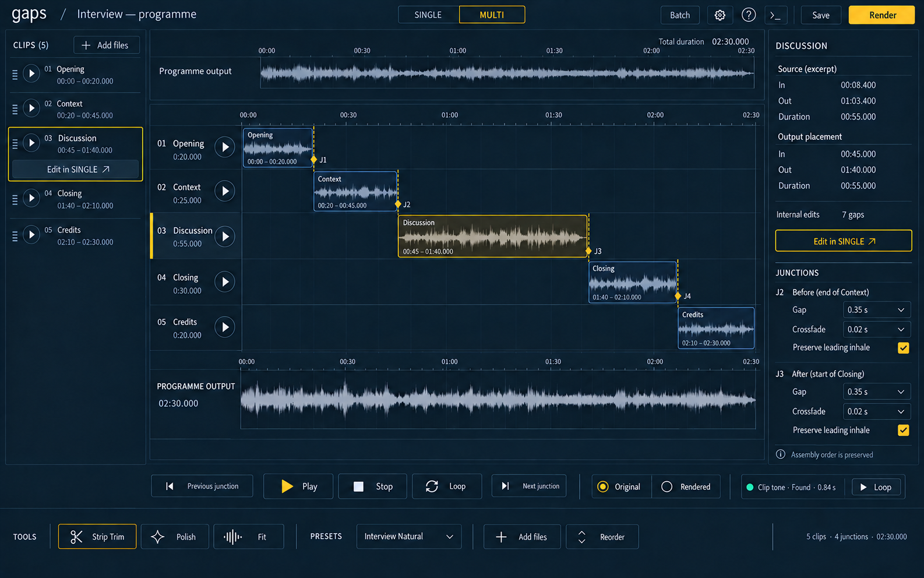
Task: Open J3 Crossfade dropdown
Action: [x=877, y=412]
